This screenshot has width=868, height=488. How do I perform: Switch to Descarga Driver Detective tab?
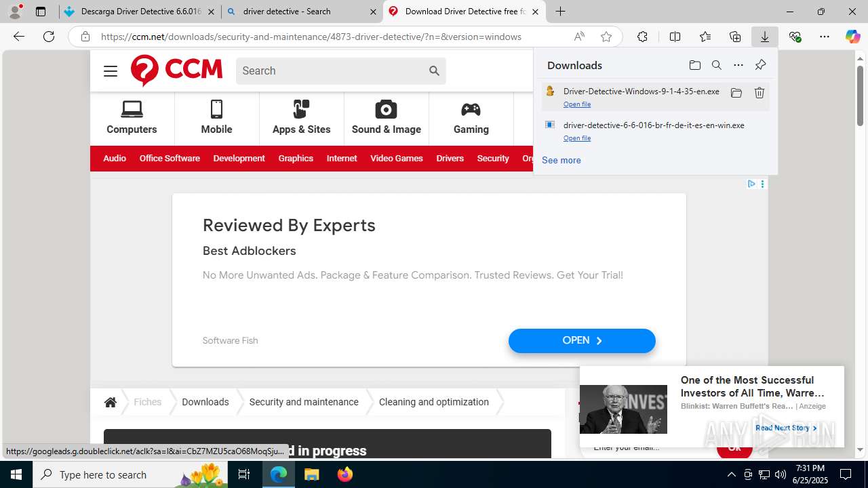tap(140, 12)
